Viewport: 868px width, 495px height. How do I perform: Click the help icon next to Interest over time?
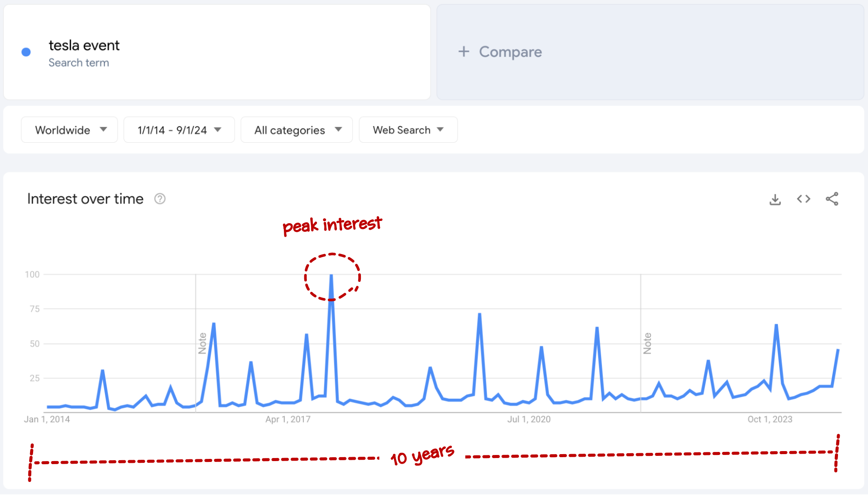tap(161, 199)
